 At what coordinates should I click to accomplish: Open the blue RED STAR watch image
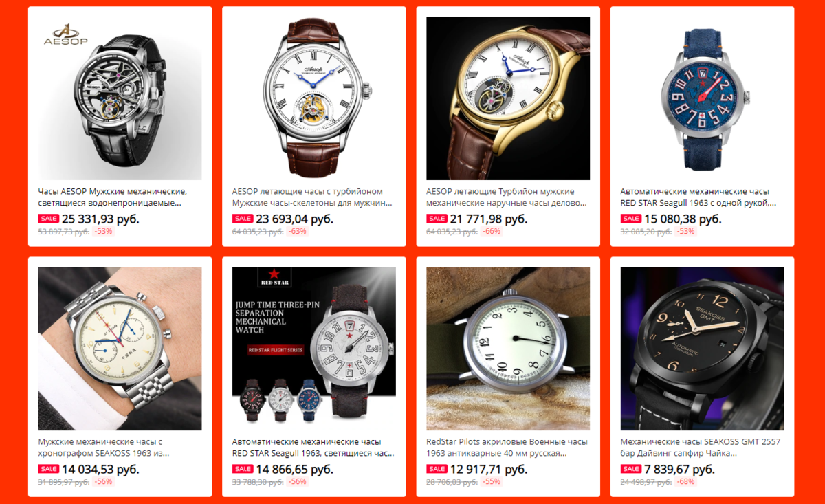point(702,98)
